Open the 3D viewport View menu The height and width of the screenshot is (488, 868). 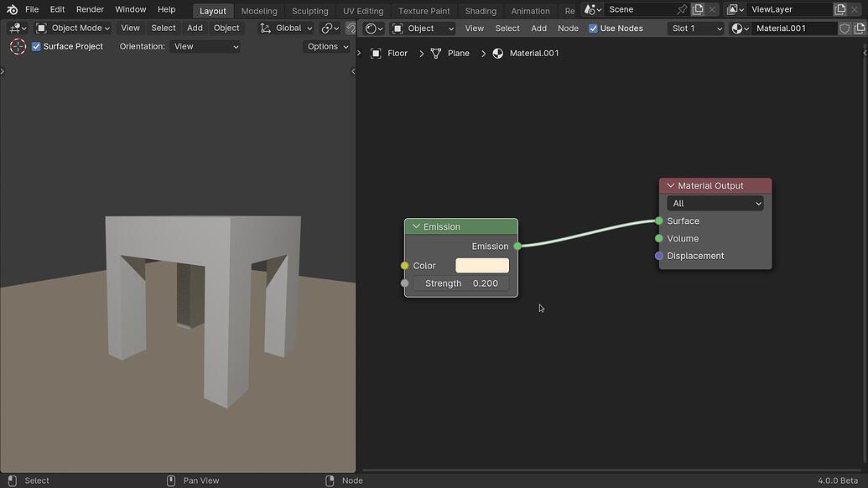tap(131, 28)
